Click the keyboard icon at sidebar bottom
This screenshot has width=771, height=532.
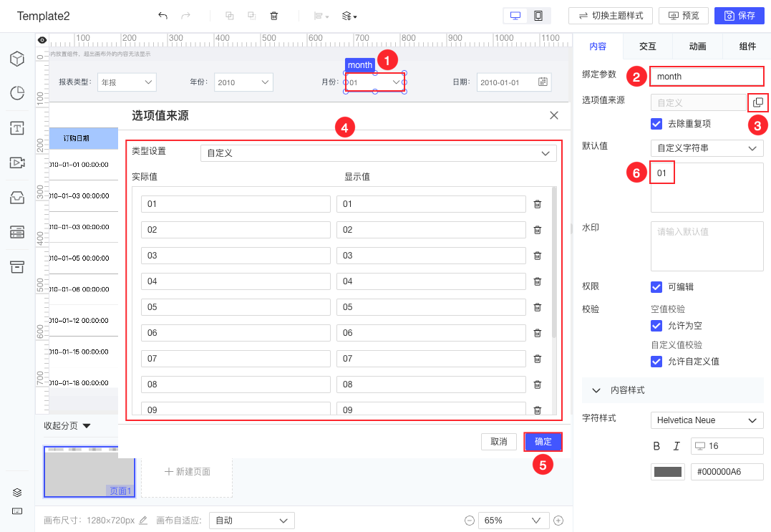17,511
